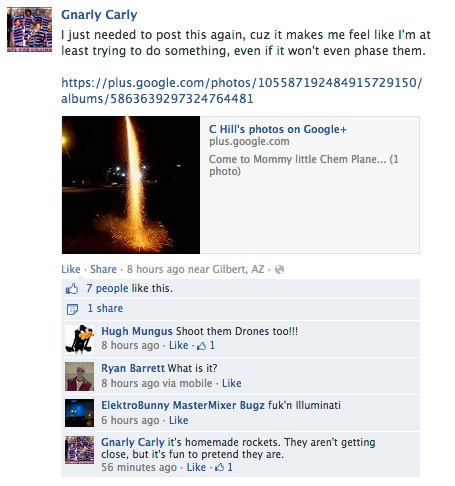Click the public globe privacy icon

click(x=280, y=269)
